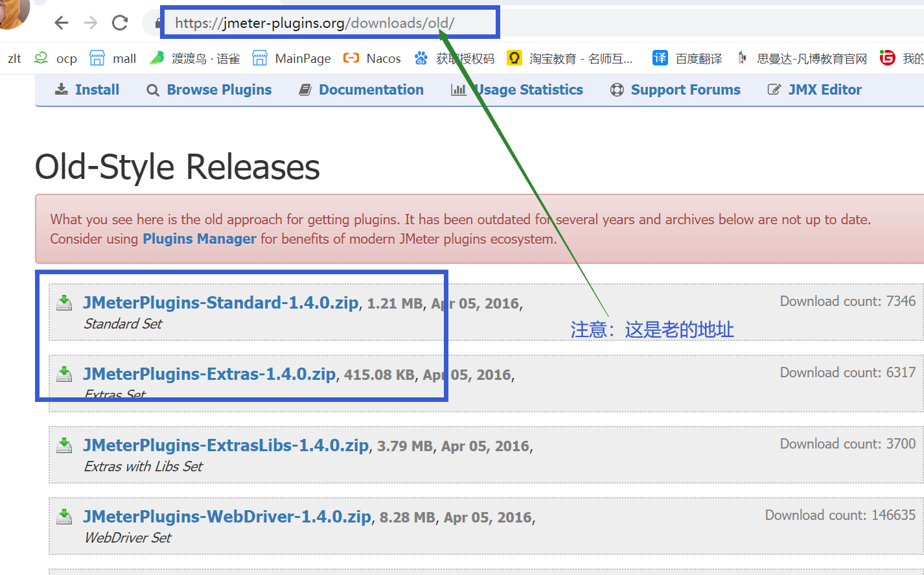
Task: Click the pencil icon beside JMX Editor
Action: click(774, 89)
